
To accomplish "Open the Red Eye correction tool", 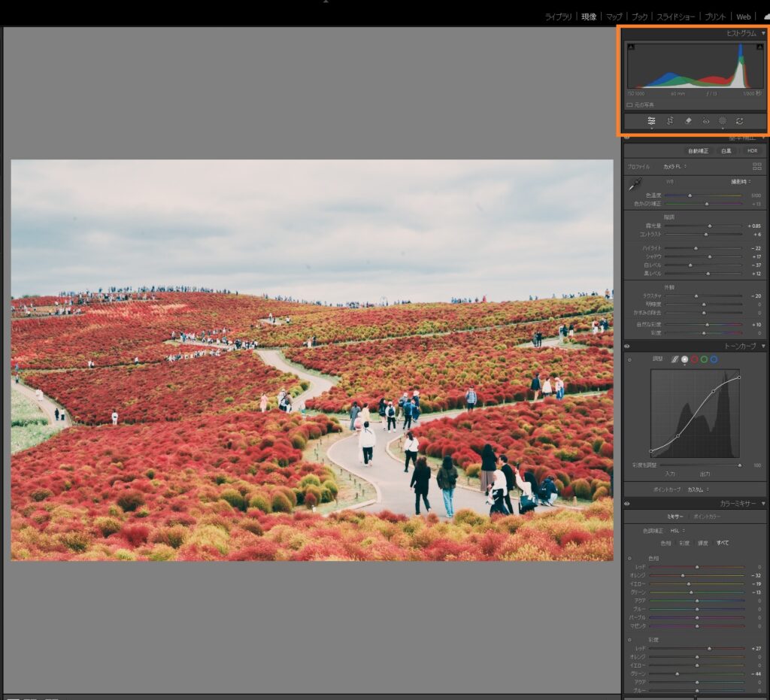I will (x=705, y=120).
